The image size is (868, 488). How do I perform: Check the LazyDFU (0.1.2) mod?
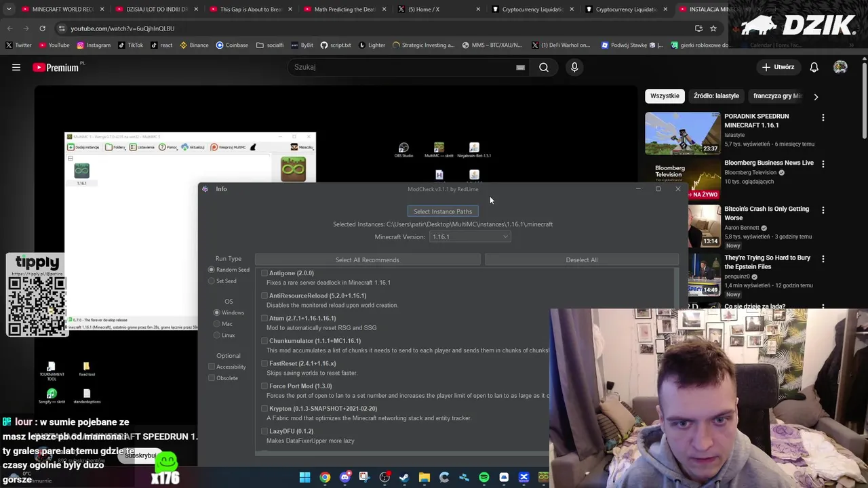pyautogui.click(x=264, y=431)
